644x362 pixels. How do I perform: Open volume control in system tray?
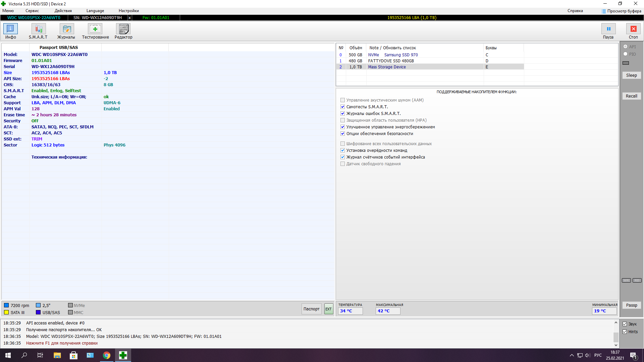click(x=588, y=355)
